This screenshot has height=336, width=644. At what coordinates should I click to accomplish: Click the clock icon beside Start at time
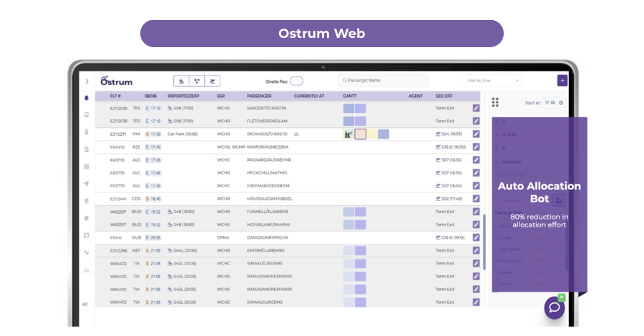pos(561,102)
